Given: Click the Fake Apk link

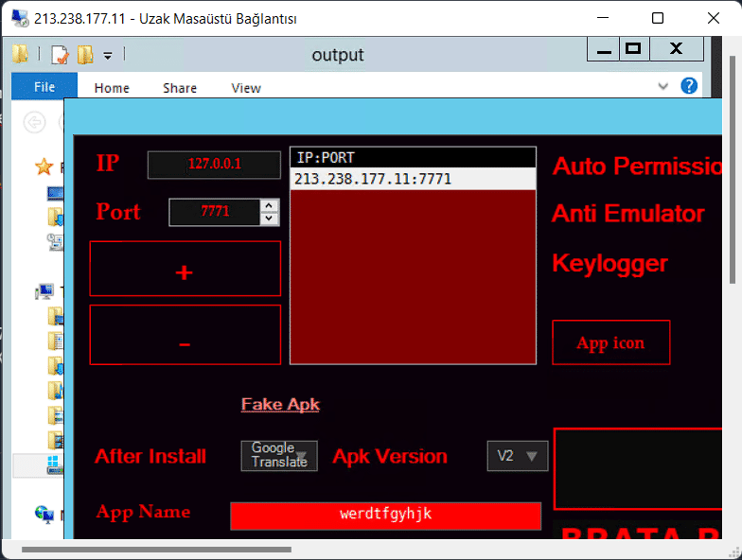Looking at the screenshot, I should pyautogui.click(x=280, y=405).
